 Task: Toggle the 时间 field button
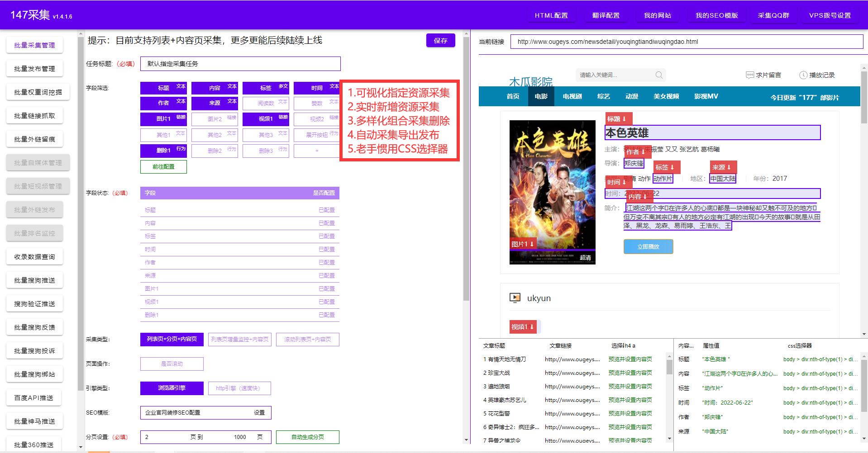(316, 88)
